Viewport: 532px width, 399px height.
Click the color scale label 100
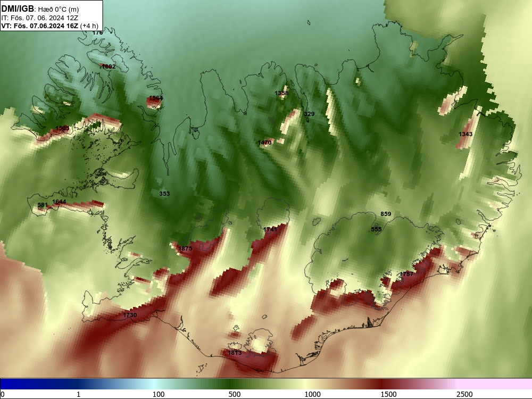tap(159, 394)
